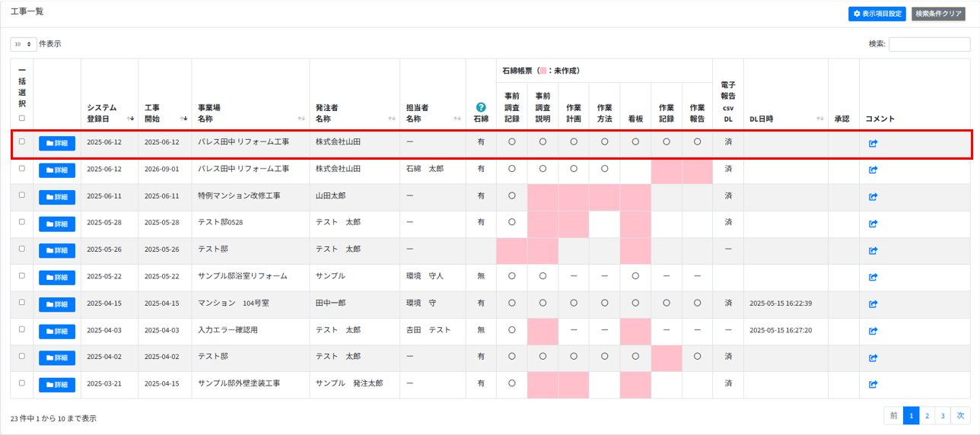Click comment icon for 入力エラー確認用 row
Screen dimensions: 980x435
coord(873,331)
